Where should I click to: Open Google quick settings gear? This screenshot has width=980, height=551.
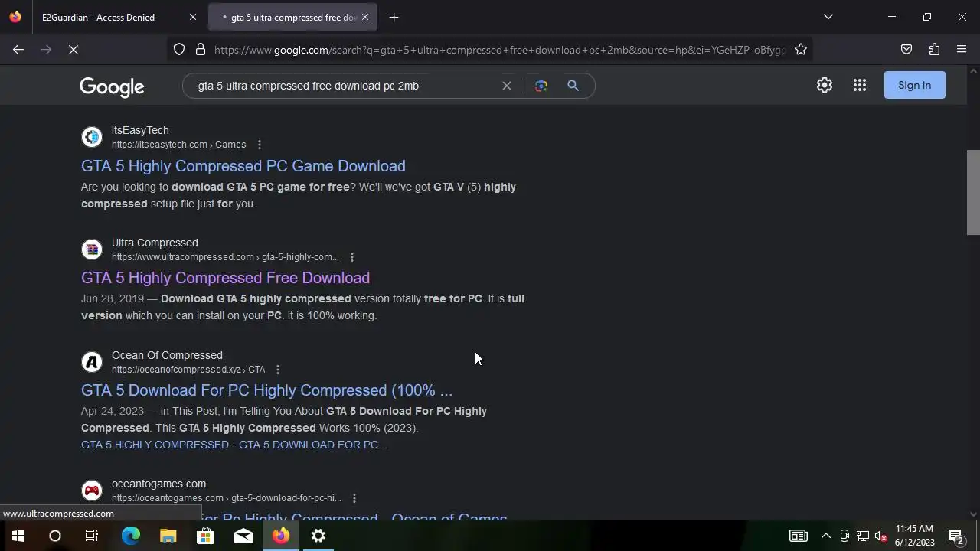(825, 86)
